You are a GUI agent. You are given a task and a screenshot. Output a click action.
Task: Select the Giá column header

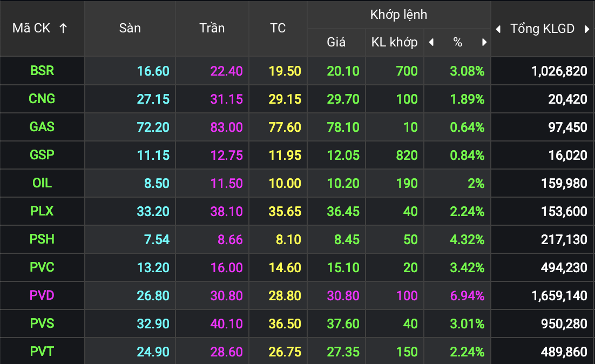pyautogui.click(x=336, y=43)
